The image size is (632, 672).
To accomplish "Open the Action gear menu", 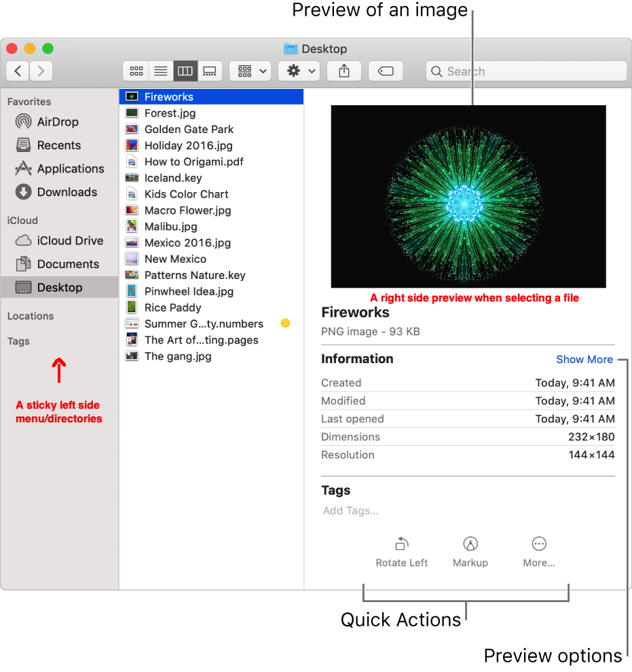I will coord(299,71).
